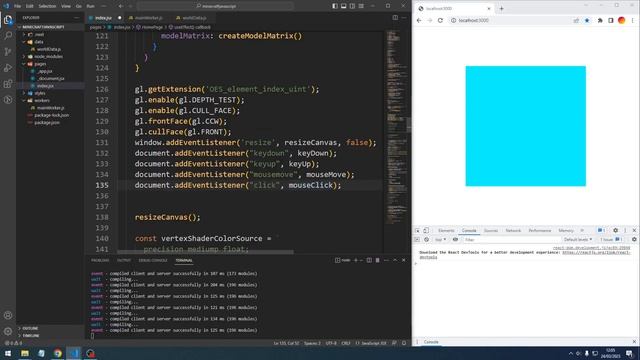Open console settings gear in DevTools

634,240
